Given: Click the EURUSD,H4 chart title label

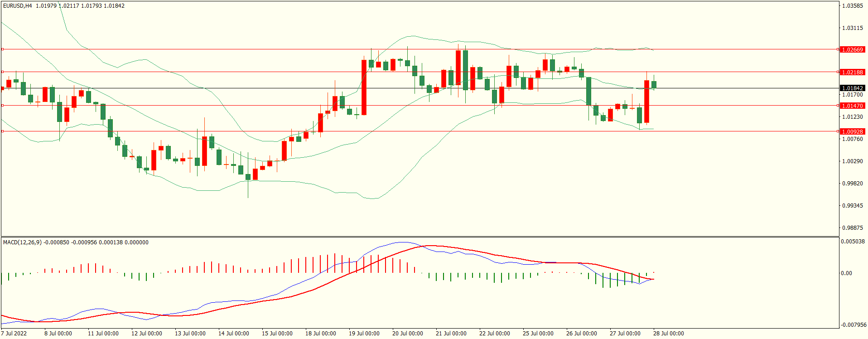Looking at the screenshot, I should pos(17,6).
